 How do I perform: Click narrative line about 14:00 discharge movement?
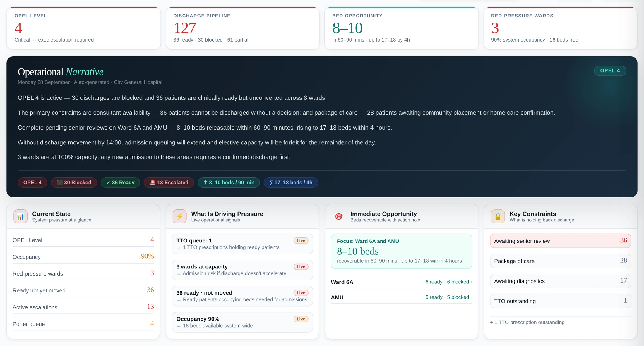(197, 143)
